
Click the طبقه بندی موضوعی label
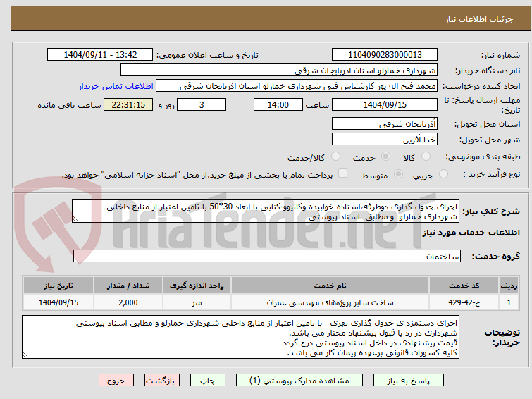[x=483, y=156]
